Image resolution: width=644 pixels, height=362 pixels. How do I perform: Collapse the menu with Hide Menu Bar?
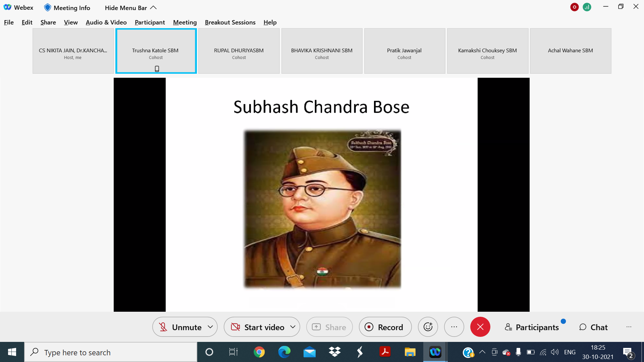pos(130,7)
